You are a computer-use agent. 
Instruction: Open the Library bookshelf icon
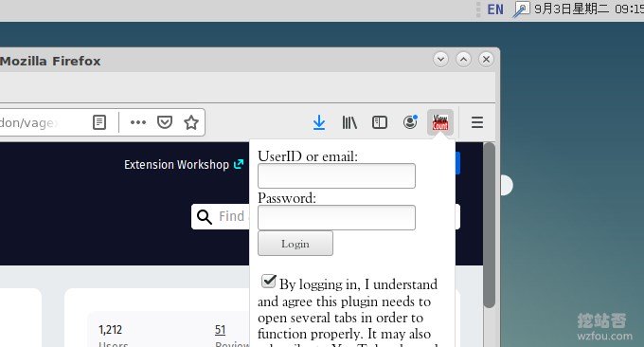pyautogui.click(x=349, y=122)
